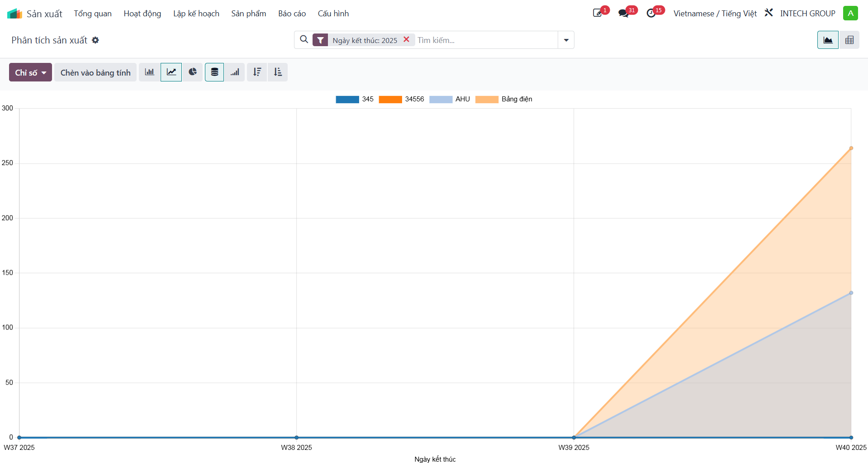
Task: Open the Báo cáo menu
Action: click(292, 14)
